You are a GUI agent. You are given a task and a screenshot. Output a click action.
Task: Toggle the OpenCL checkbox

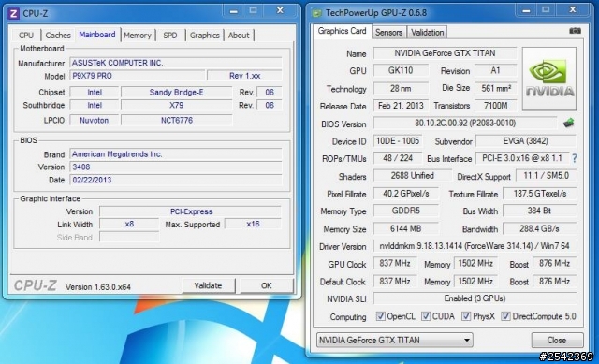(380, 316)
